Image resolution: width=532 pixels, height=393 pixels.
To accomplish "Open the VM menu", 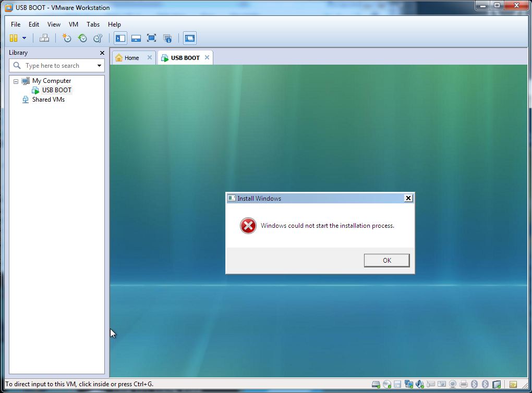I will (74, 24).
